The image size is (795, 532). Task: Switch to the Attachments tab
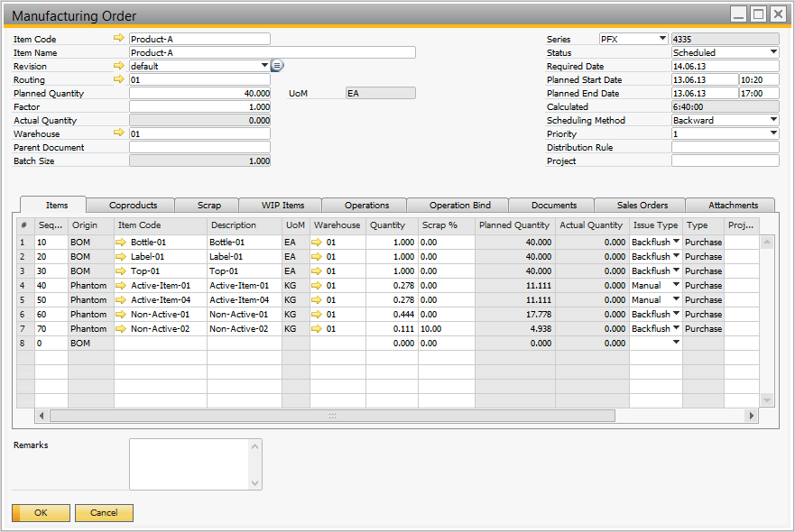pyautogui.click(x=733, y=206)
